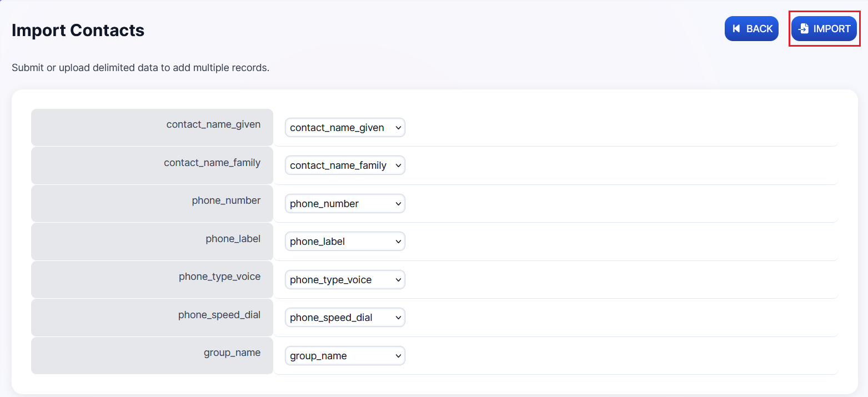This screenshot has width=868, height=397.
Task: Expand the phone_label select box
Action: click(x=344, y=242)
